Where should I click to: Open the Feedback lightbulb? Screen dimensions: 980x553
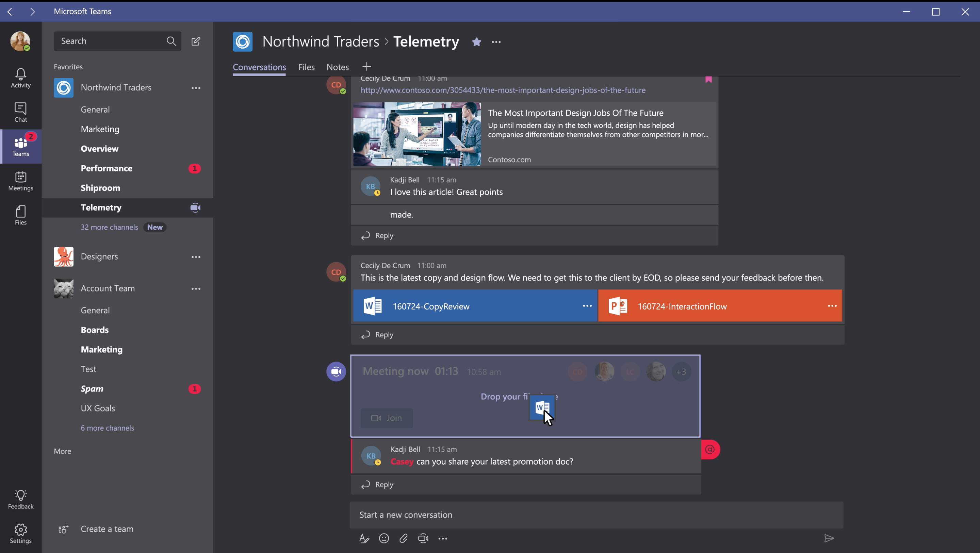tap(20, 499)
